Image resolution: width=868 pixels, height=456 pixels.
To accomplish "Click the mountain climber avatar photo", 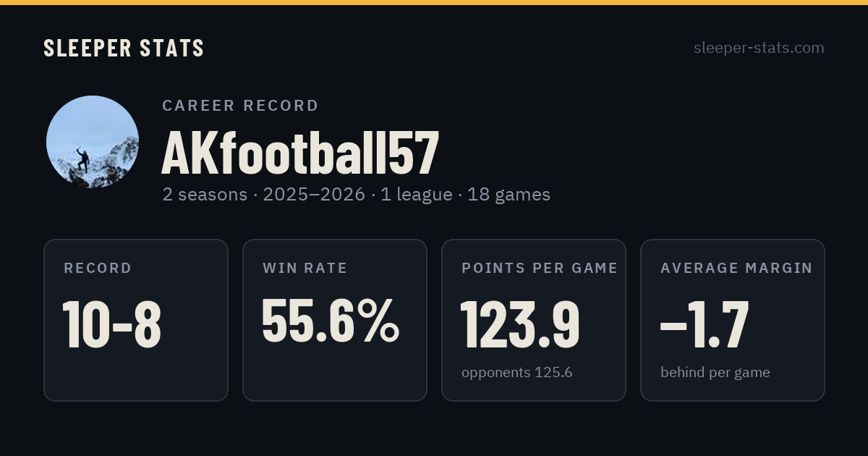I will (x=93, y=142).
